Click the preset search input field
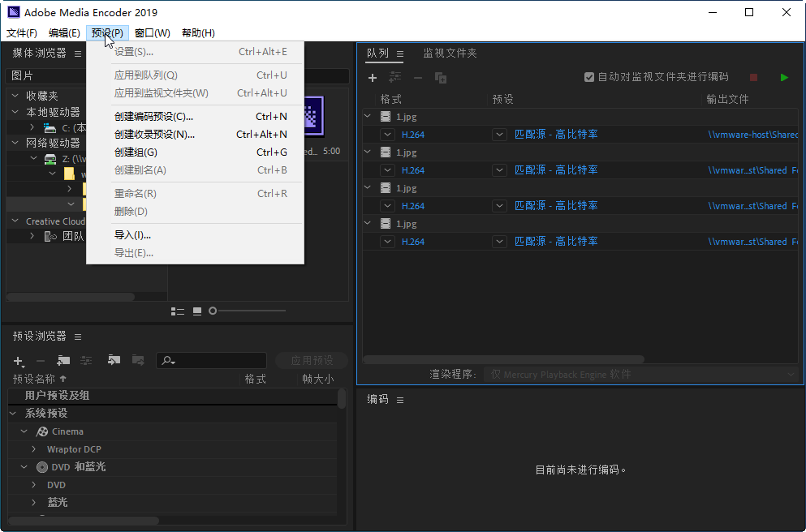The image size is (806, 532). coord(211,361)
